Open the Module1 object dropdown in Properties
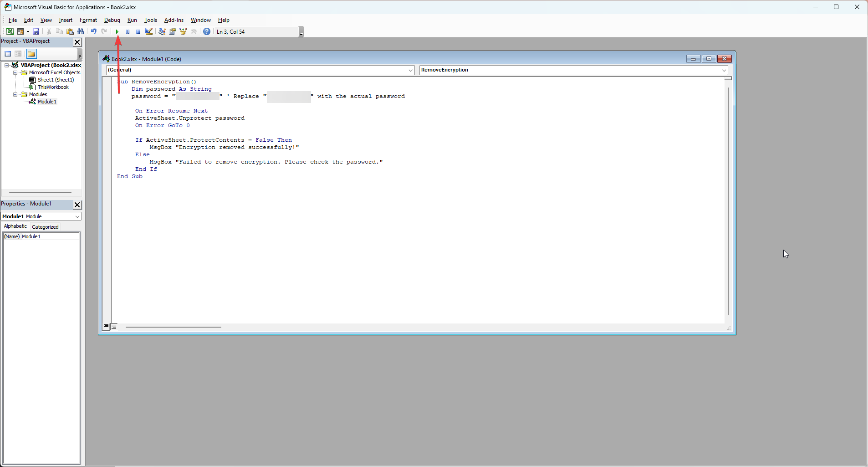Image resolution: width=868 pixels, height=467 pixels. tap(77, 216)
